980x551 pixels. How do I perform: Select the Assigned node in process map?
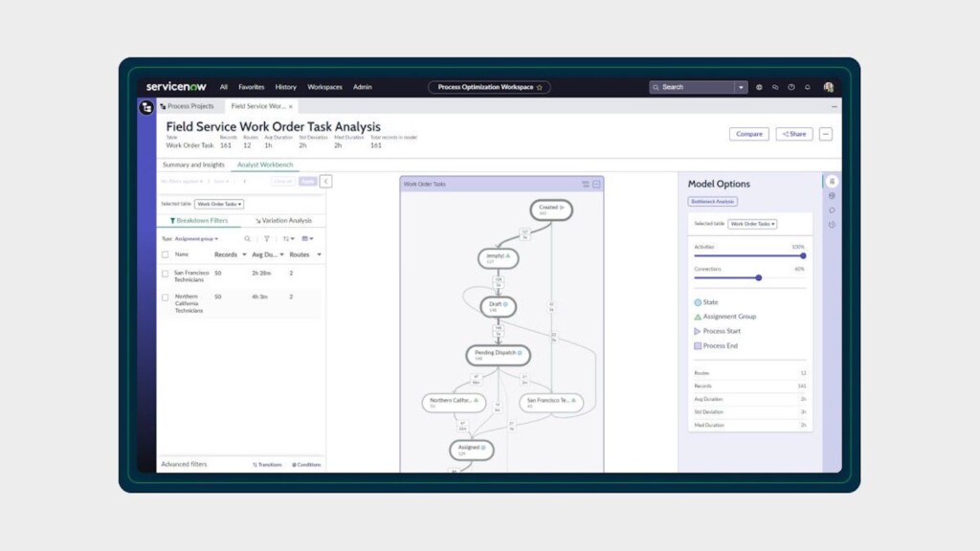472,450
